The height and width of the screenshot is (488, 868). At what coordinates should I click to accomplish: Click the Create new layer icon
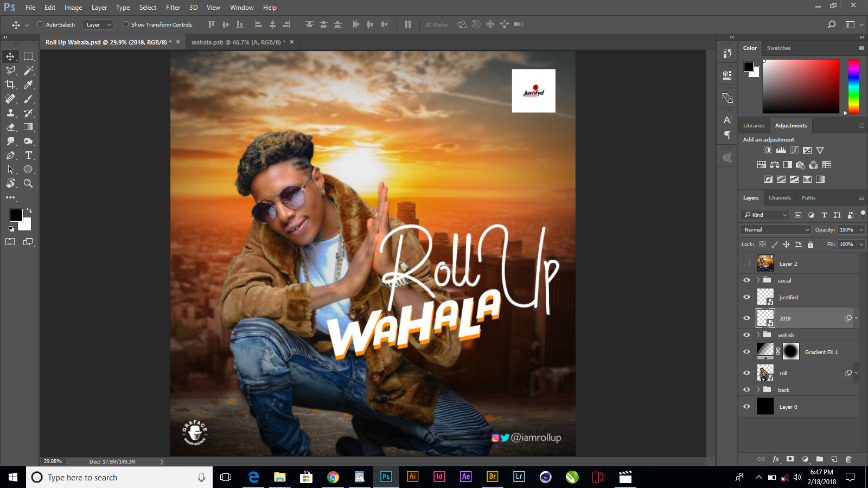(x=834, y=459)
